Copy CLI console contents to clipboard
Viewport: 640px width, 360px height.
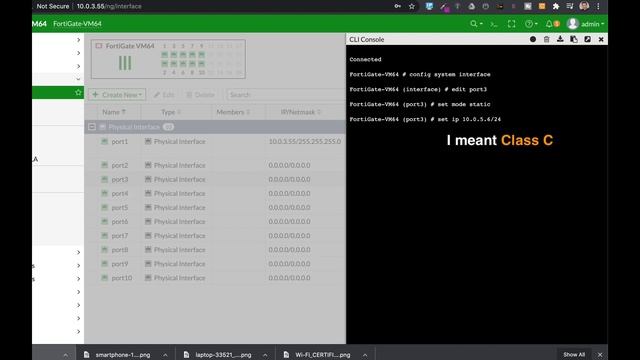click(x=574, y=39)
